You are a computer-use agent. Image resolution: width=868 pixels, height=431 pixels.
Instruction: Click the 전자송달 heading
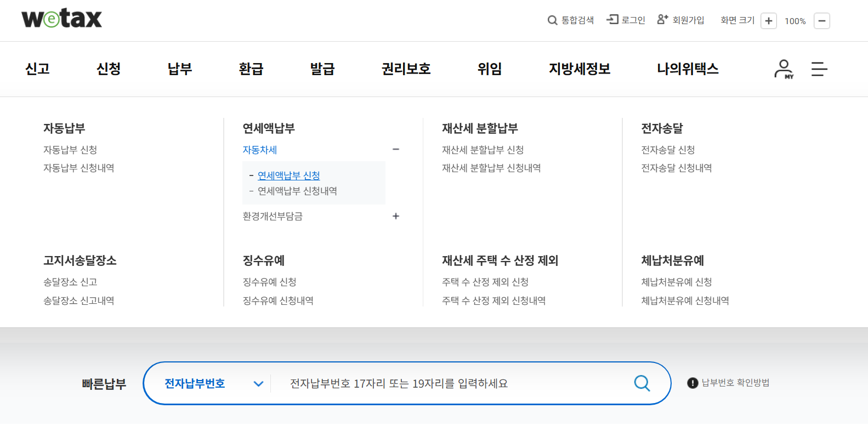662,128
